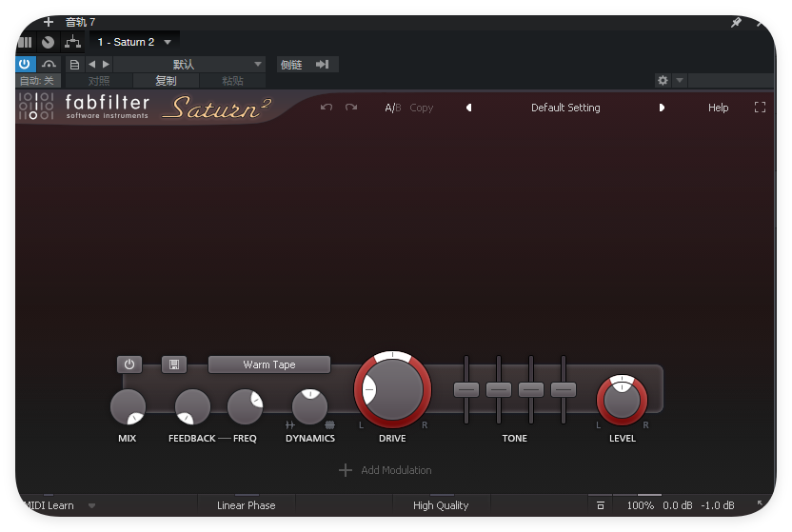This screenshot has width=792, height=532.
Task: Open the preset file page icon
Action: [74, 65]
